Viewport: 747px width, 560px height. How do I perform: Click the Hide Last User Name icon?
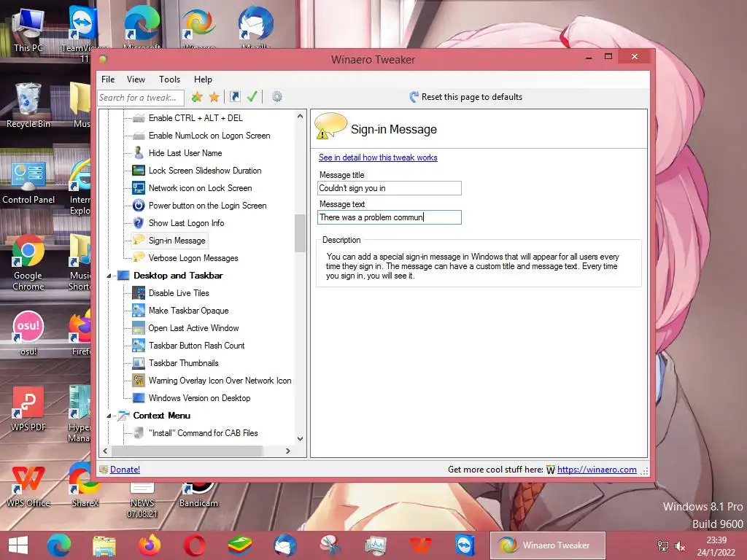point(139,153)
